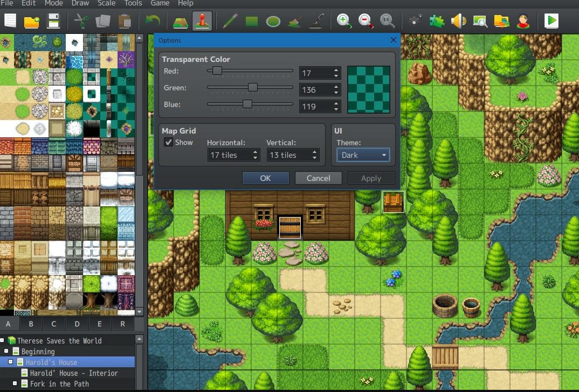Viewport: 579px width, 392px height.
Task: Select the Flood Fill tool
Action: pyautogui.click(x=295, y=21)
